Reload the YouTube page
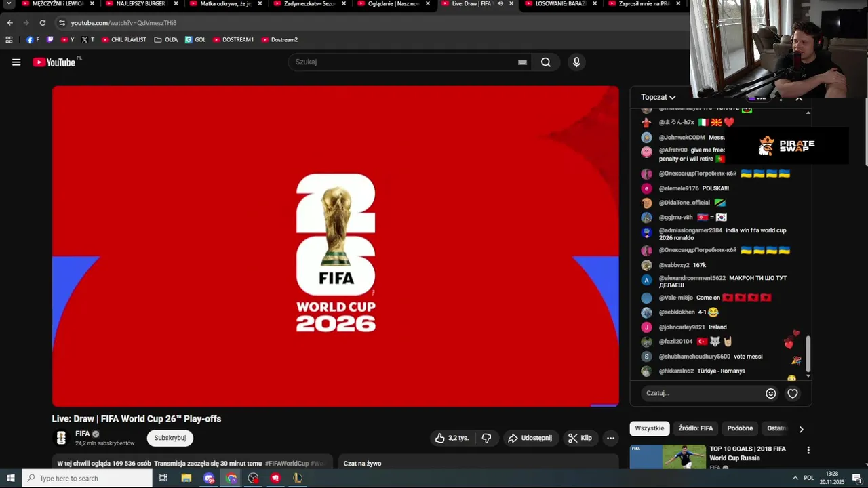Screen dimensions: 868x488 click(x=43, y=22)
